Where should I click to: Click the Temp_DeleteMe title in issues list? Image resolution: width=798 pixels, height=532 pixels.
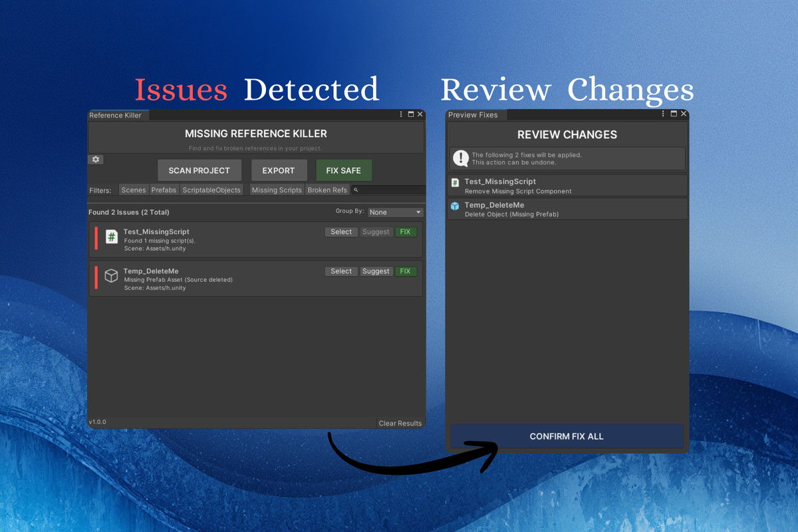click(x=151, y=271)
